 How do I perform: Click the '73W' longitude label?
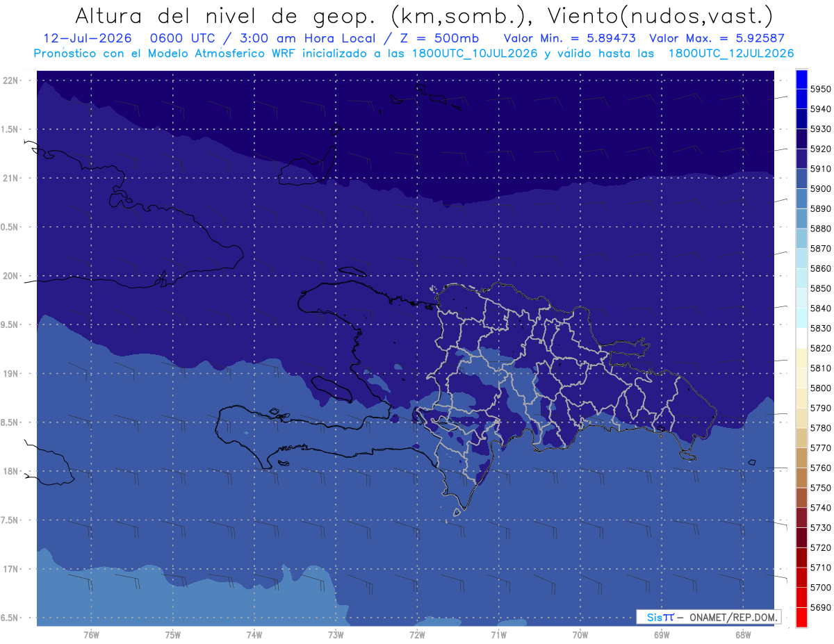336,634
